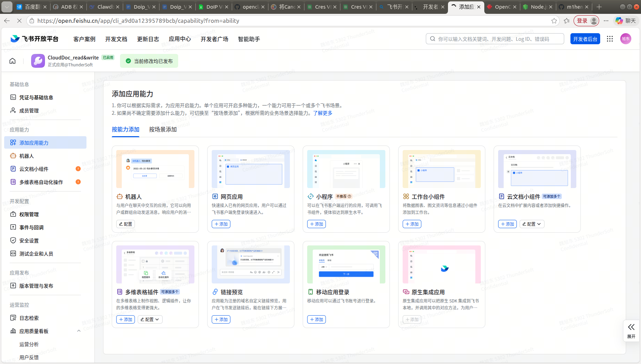This screenshot has width=641, height=364.
Task: Click the 开发者后台 button
Action: click(585, 39)
